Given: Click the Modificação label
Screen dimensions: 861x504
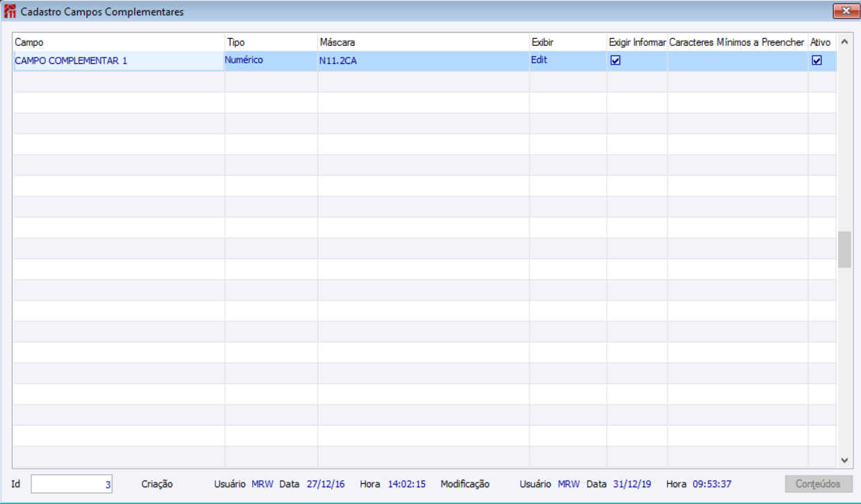Looking at the screenshot, I should coord(465,484).
